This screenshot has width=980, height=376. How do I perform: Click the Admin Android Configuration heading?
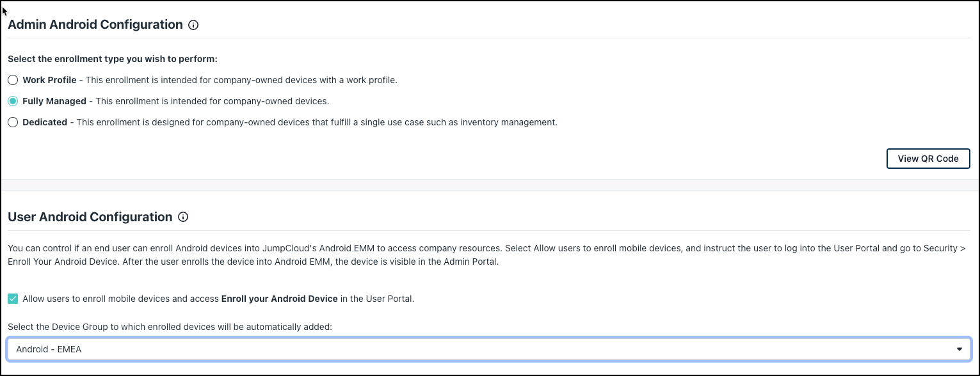click(95, 25)
